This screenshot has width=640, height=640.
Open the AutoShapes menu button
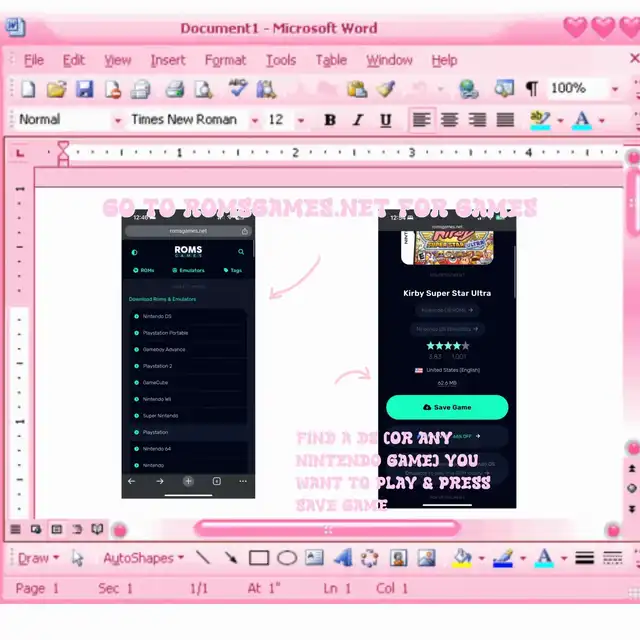coord(144,558)
